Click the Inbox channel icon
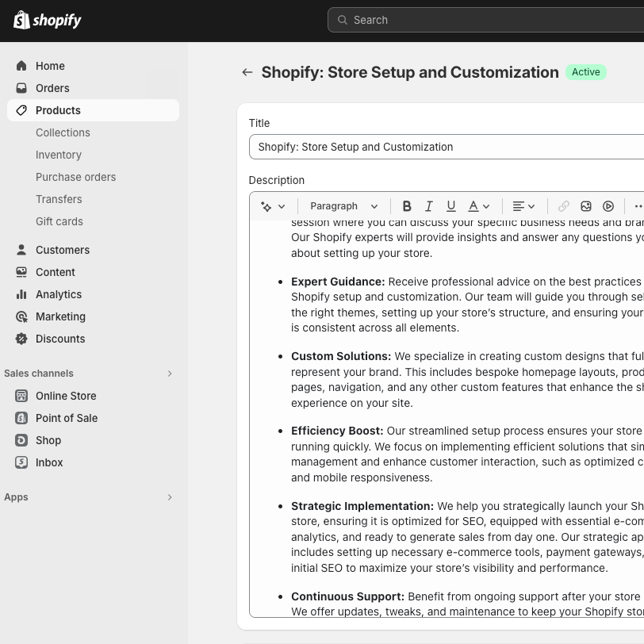The height and width of the screenshot is (644, 644). [x=21, y=462]
